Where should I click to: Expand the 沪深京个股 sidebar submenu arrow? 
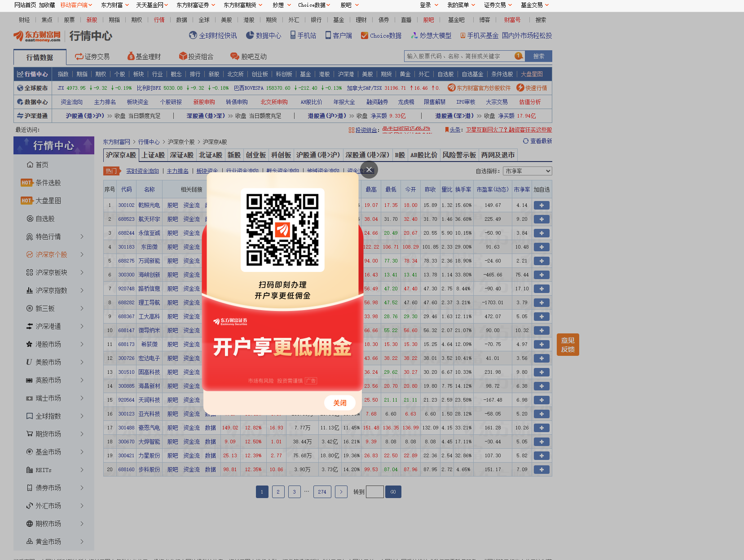[x=82, y=254]
